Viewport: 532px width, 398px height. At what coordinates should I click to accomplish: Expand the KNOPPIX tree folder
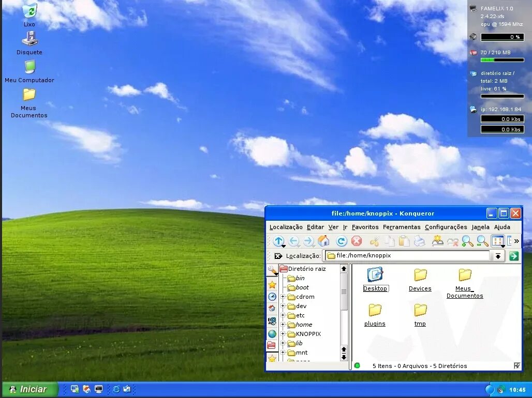[283, 334]
